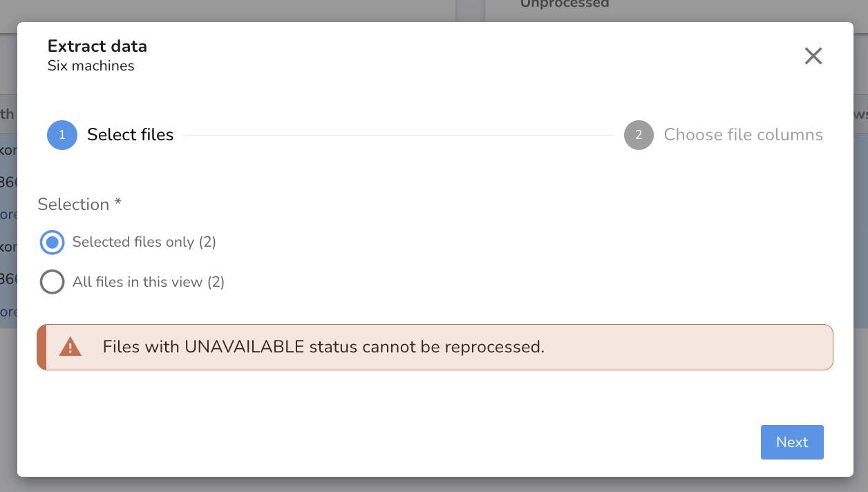This screenshot has width=868, height=492.
Task: Click the 'Six machines' subtitle
Action: click(x=91, y=66)
